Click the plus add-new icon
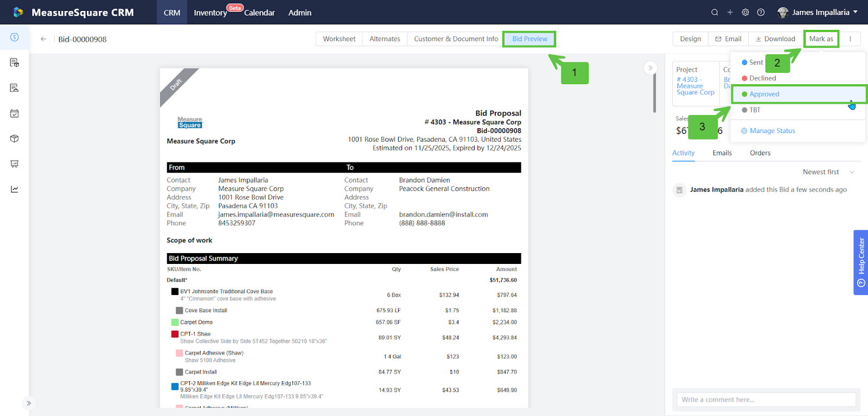 pyautogui.click(x=730, y=12)
